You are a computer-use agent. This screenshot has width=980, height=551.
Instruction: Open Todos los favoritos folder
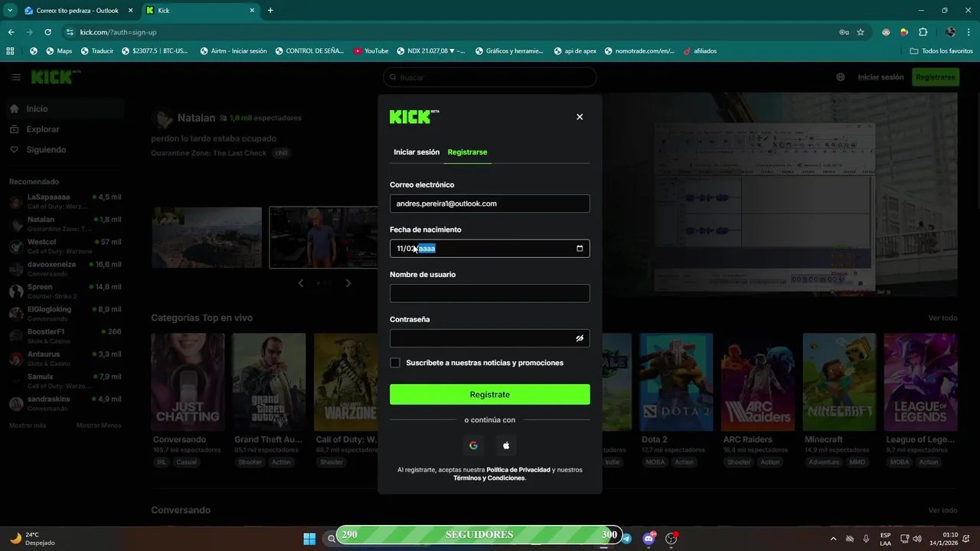tap(942, 51)
